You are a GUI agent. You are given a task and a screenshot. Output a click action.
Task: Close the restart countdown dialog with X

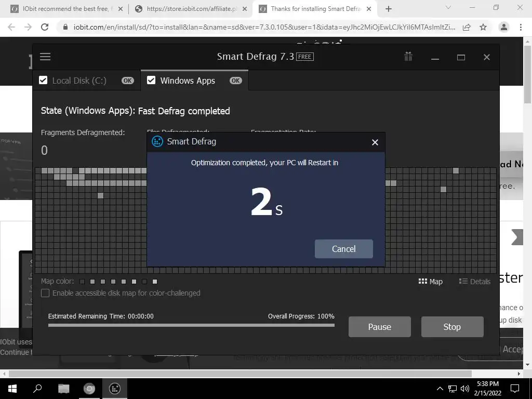(375, 142)
